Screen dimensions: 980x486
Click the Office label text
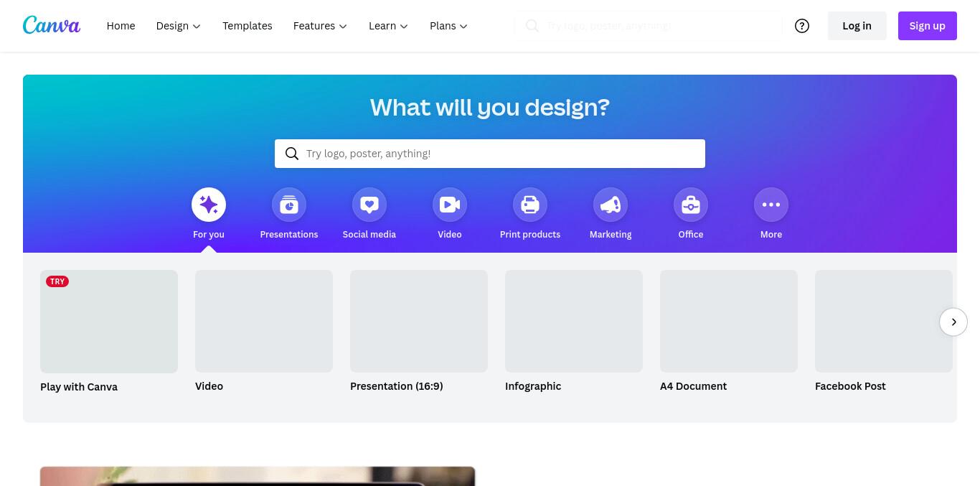691,235
